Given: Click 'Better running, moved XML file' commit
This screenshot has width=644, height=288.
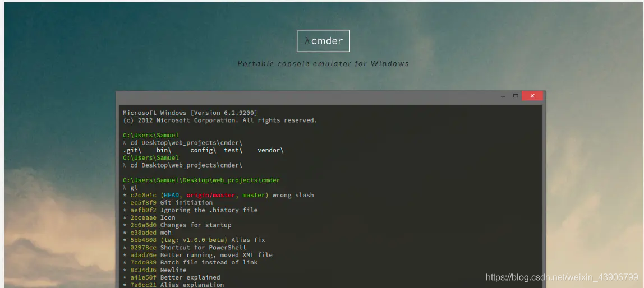Looking at the screenshot, I should (197, 255).
